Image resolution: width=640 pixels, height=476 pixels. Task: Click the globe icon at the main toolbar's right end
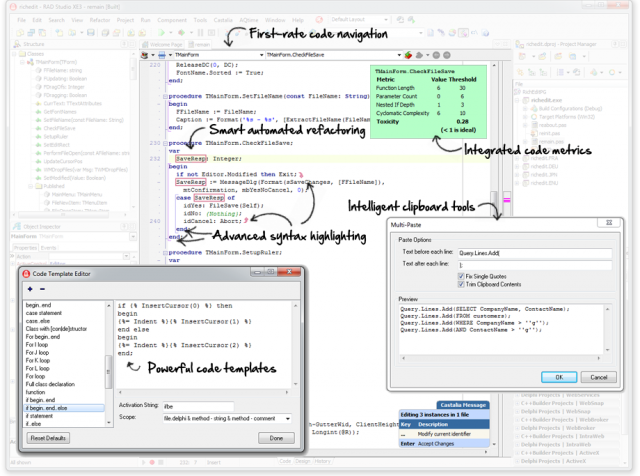click(x=485, y=33)
